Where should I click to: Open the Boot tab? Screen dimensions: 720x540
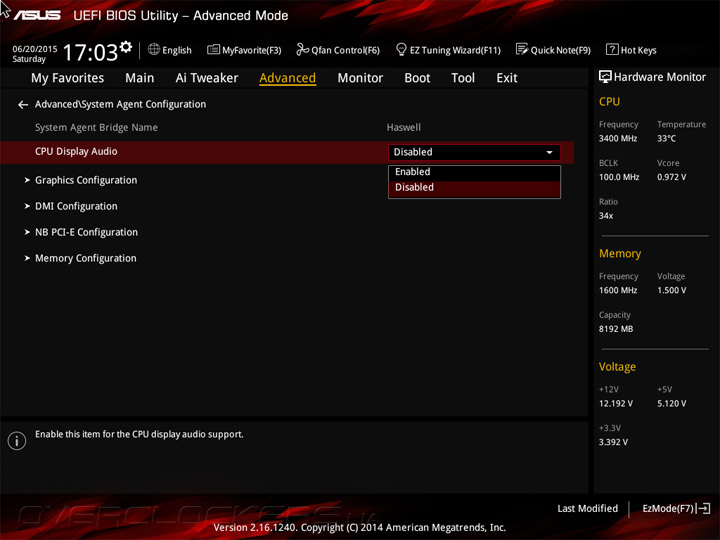[x=417, y=78]
